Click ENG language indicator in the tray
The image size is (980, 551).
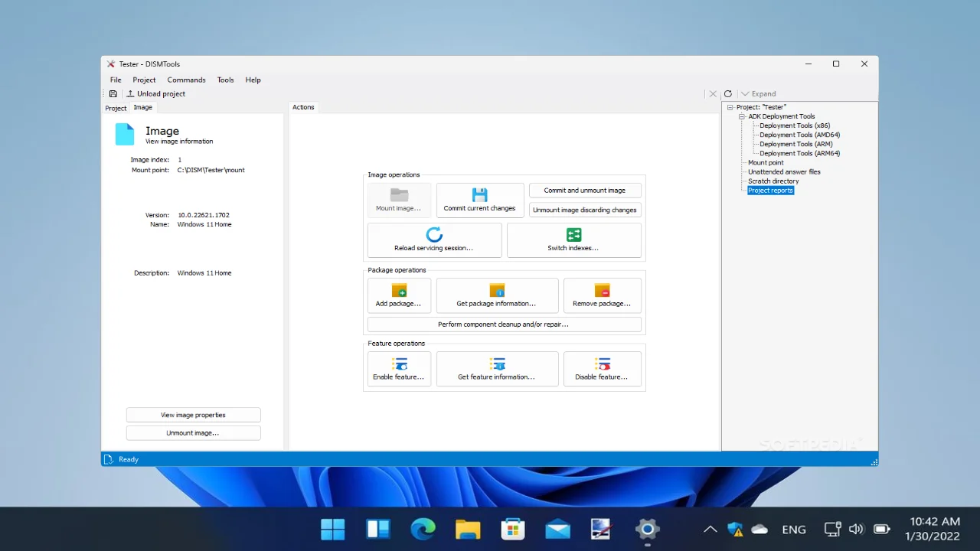pyautogui.click(x=794, y=529)
